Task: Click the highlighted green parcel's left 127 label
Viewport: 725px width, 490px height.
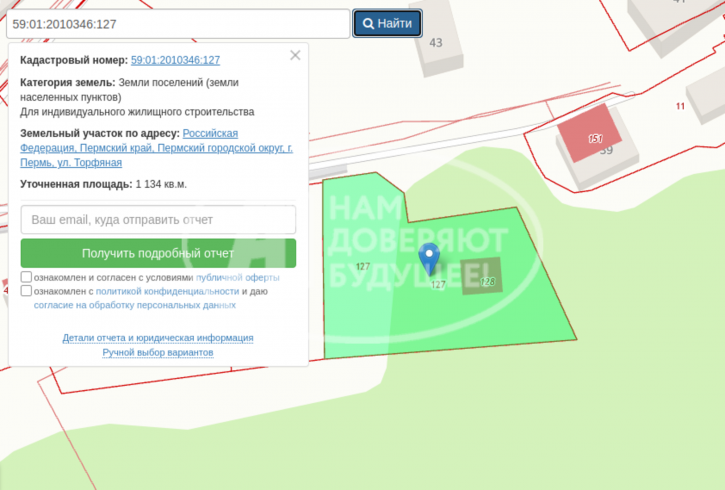Action: (362, 266)
